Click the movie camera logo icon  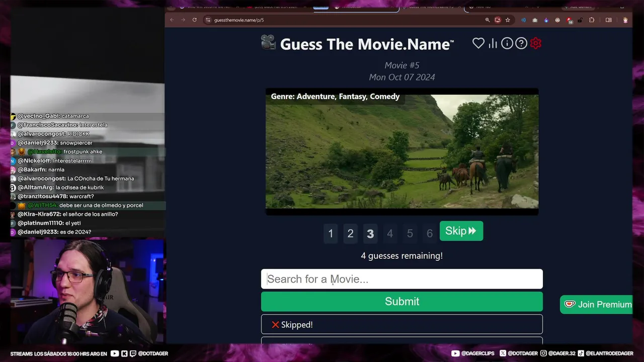(269, 43)
